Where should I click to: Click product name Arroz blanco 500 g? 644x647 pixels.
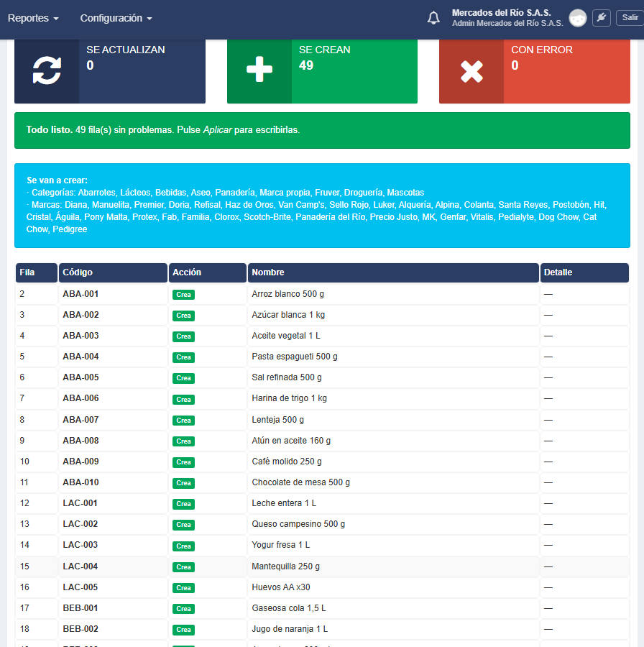pyautogui.click(x=288, y=294)
